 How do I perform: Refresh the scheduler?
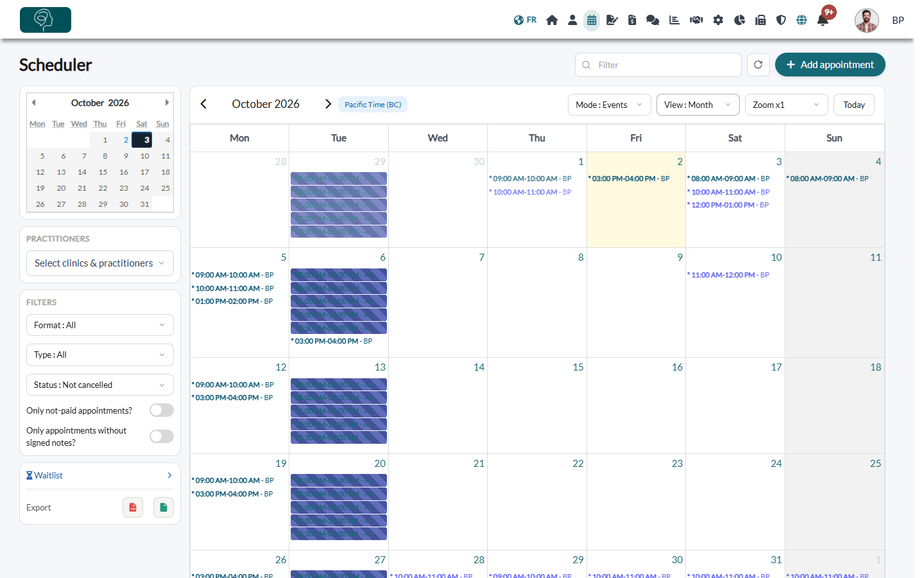758,65
